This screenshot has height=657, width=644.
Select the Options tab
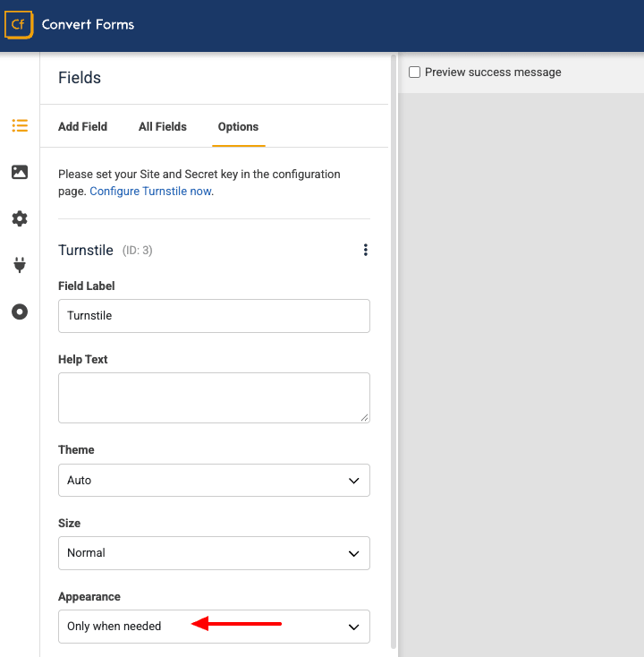pyautogui.click(x=238, y=126)
